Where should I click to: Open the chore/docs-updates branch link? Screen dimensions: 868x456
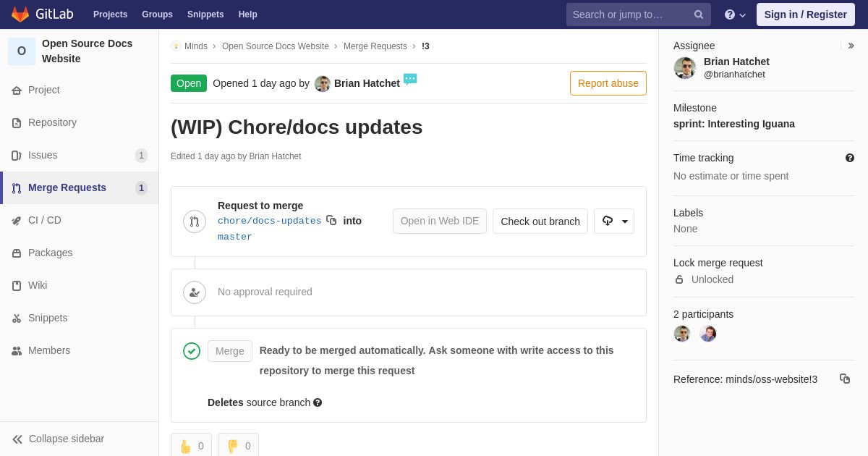coord(269,221)
